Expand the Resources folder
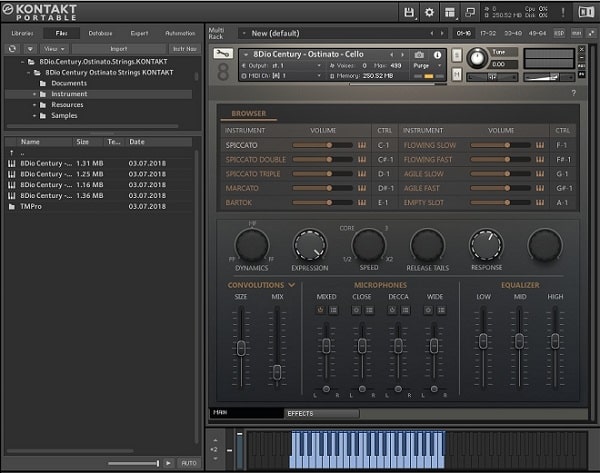 point(34,104)
